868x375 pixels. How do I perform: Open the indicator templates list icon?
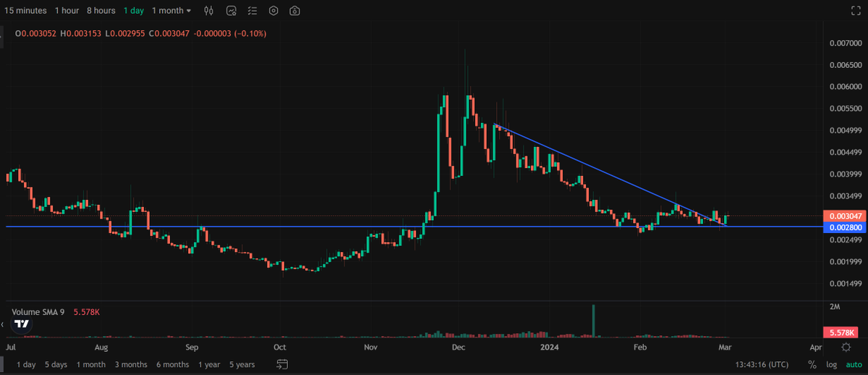[252, 11]
